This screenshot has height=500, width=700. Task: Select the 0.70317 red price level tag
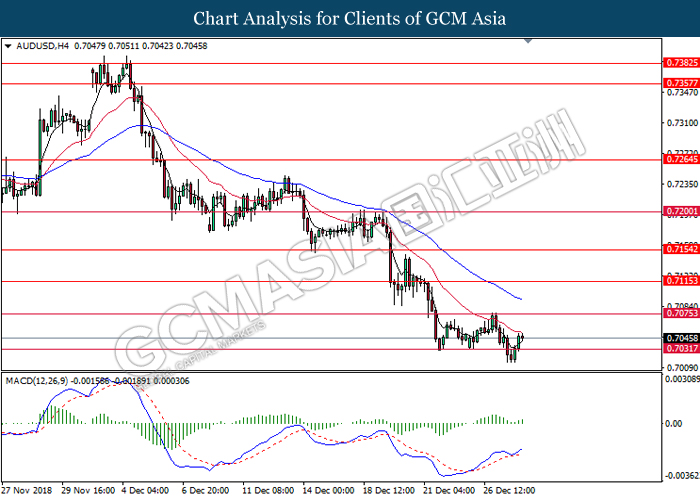point(681,348)
